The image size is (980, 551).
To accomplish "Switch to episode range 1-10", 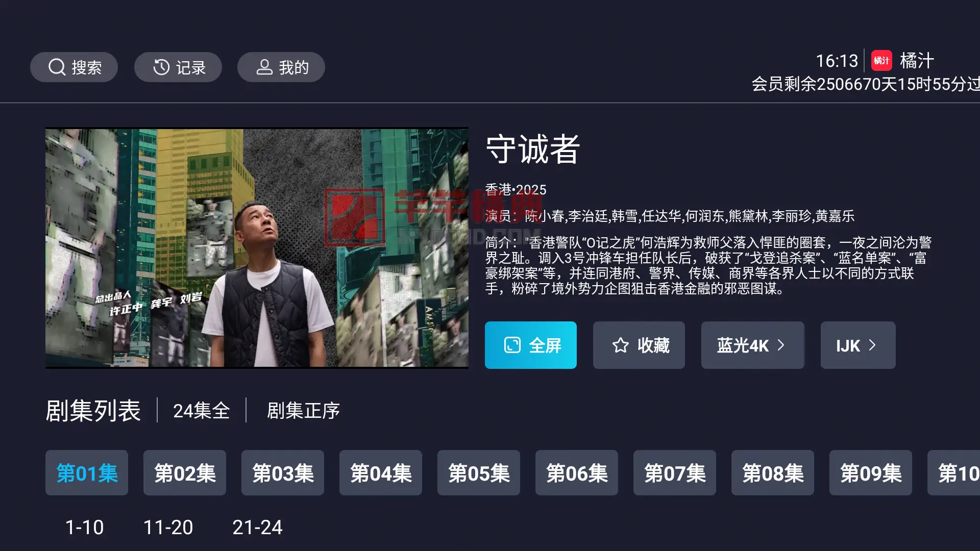I will point(84,527).
